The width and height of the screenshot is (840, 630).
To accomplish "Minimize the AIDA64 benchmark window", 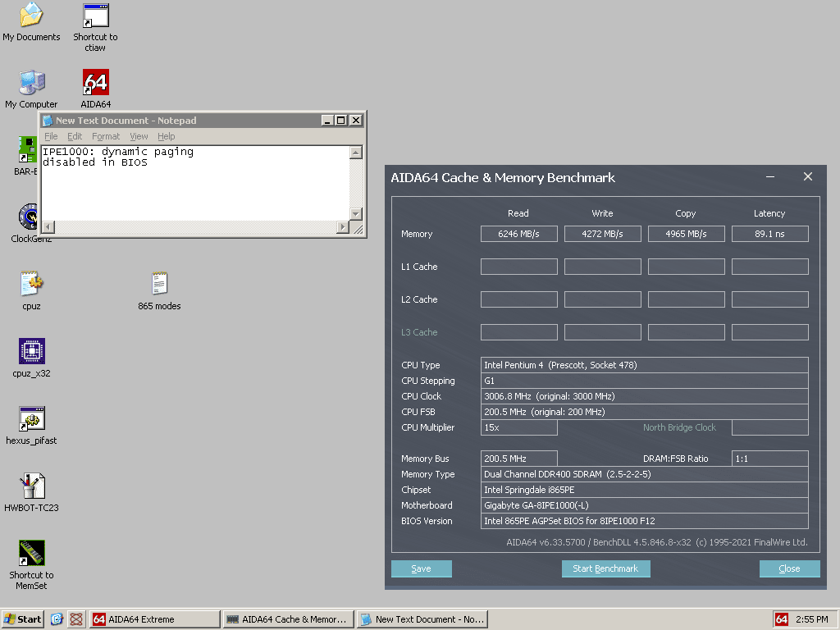I will coord(770,177).
